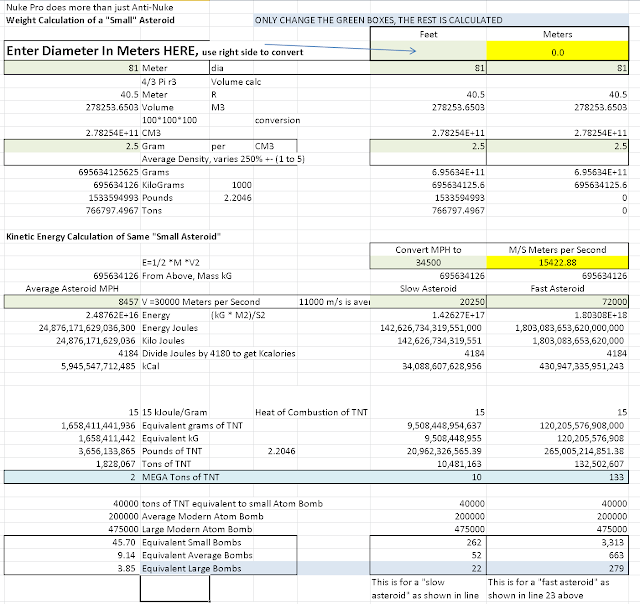
Task: Click the 1,658,411,441,936 grams of TNT value
Action: pos(98,425)
